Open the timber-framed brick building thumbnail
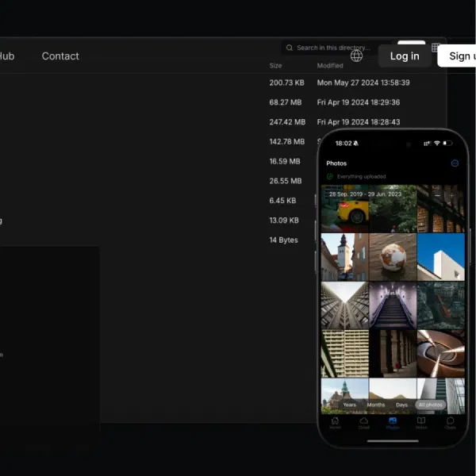The width and height of the screenshot is (476, 476). click(441, 209)
